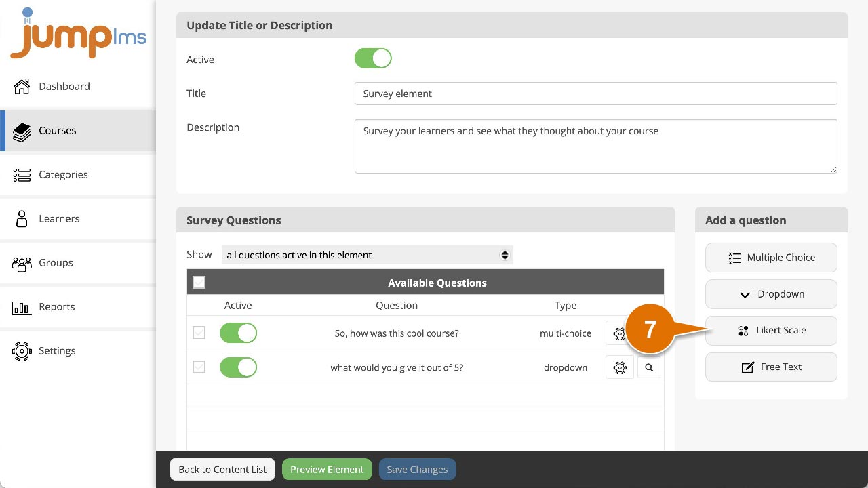The height and width of the screenshot is (488, 868).
Task: Open settings for 'what would you give it out of 5?'
Action: pyautogui.click(x=619, y=367)
